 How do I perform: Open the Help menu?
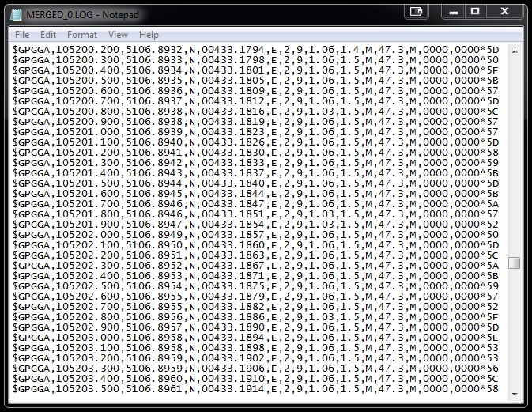click(149, 35)
